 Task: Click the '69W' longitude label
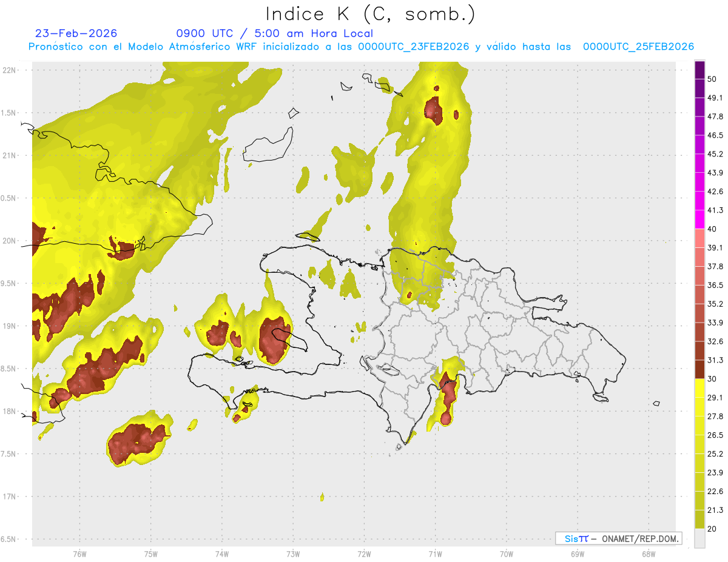point(577,554)
